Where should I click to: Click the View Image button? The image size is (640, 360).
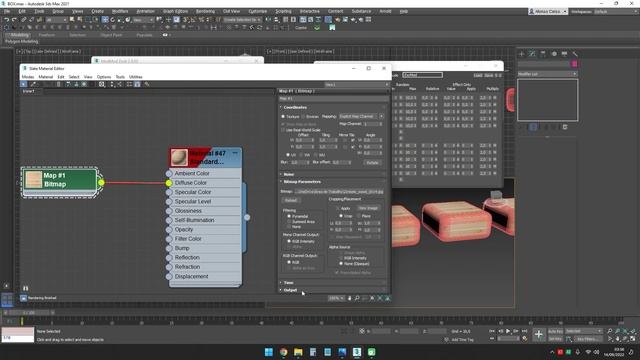[x=368, y=208]
